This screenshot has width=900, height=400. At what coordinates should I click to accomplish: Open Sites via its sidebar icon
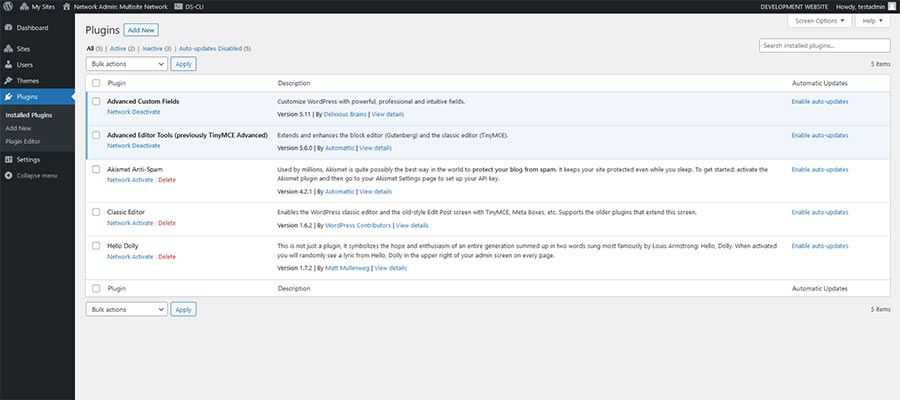9,48
